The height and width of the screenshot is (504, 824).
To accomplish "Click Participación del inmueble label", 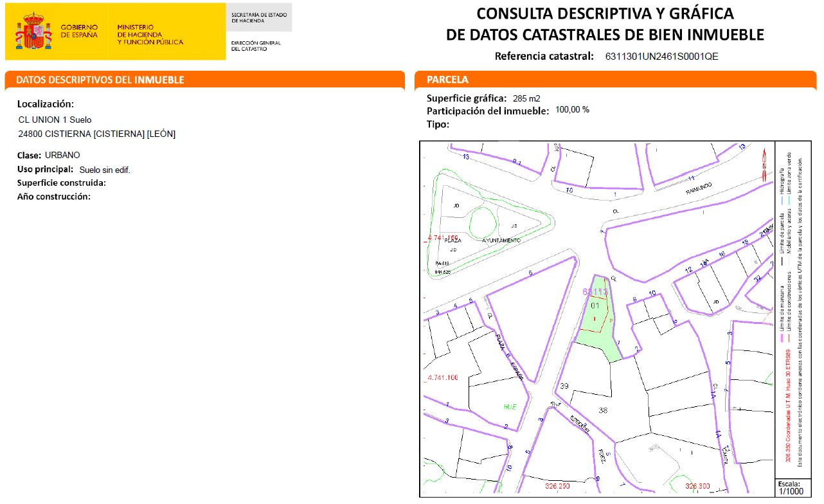I will point(488,111).
